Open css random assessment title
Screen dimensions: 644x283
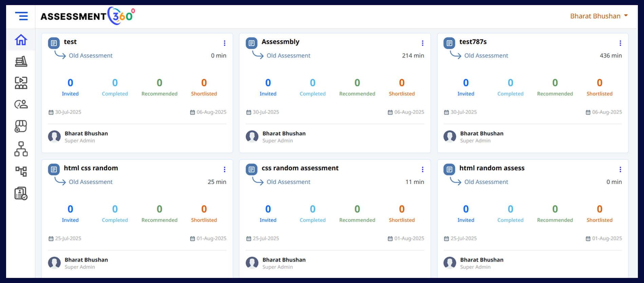(x=300, y=168)
